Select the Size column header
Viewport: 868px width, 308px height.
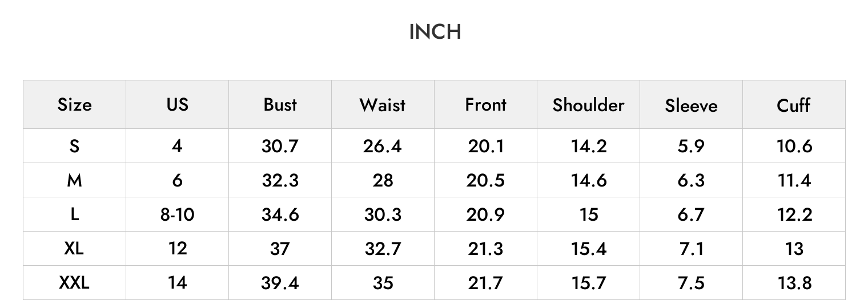(74, 105)
